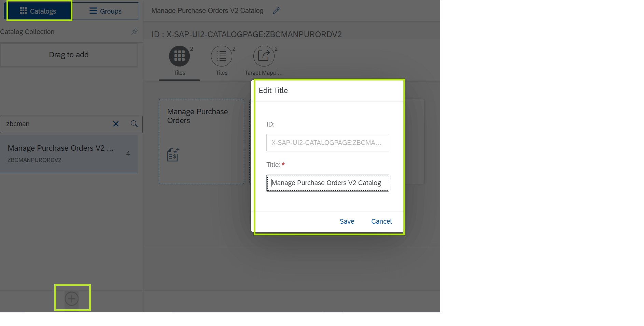
Task: Click the Drag to add placeholder
Action: (x=69, y=55)
